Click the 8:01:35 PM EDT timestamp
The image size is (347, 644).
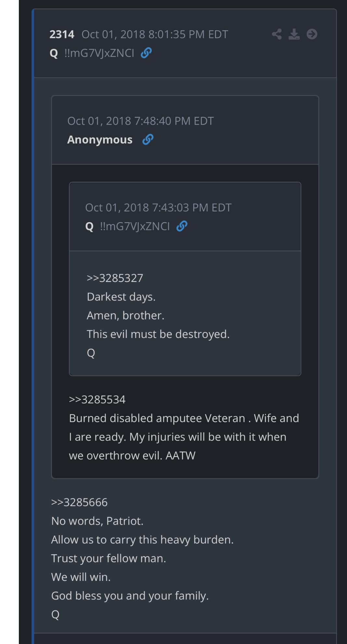155,34
